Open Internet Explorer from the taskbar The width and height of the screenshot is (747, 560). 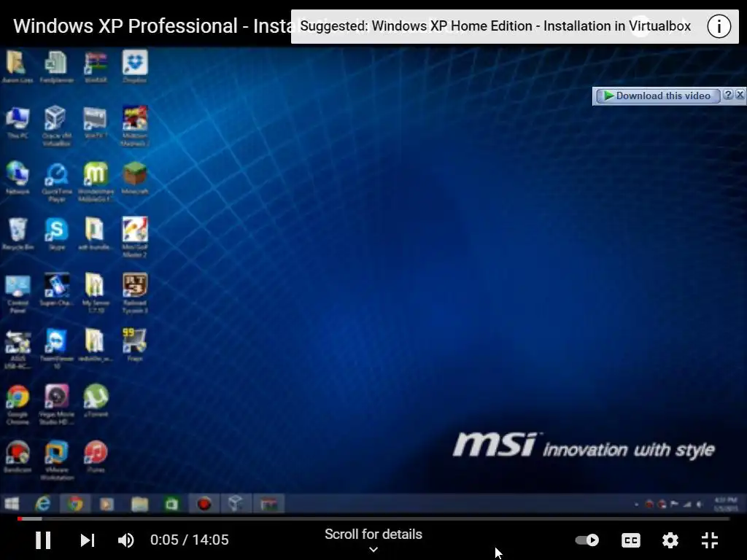coord(43,504)
